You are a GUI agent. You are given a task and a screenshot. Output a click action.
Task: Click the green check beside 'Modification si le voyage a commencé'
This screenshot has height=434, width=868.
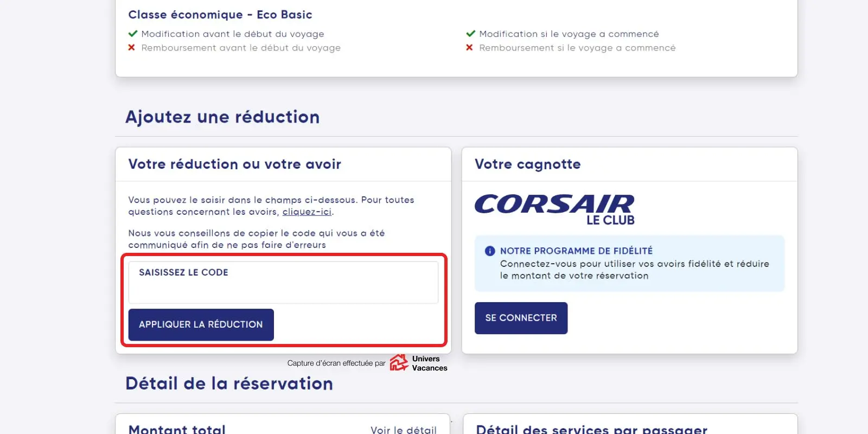coord(470,34)
